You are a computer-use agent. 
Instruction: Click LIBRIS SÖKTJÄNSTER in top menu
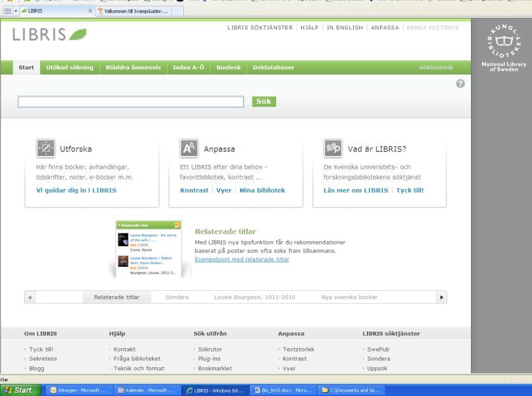260,28
